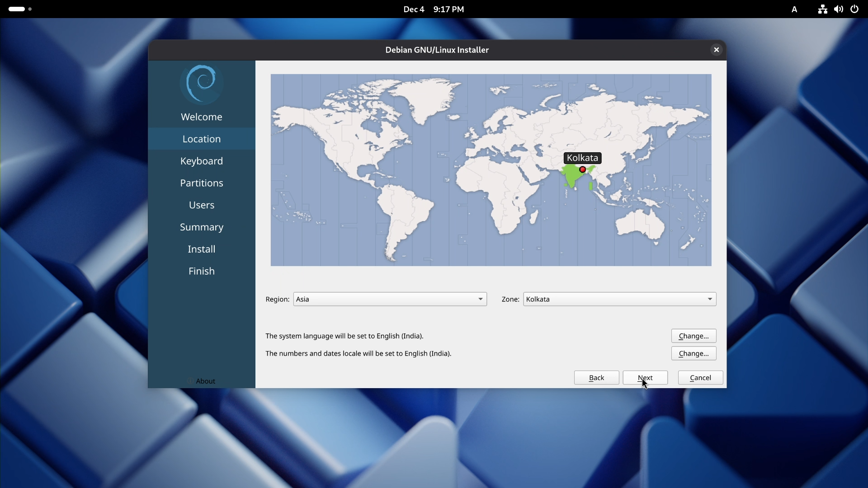
Task: Click the power icon in the top bar
Action: click(x=854, y=9)
